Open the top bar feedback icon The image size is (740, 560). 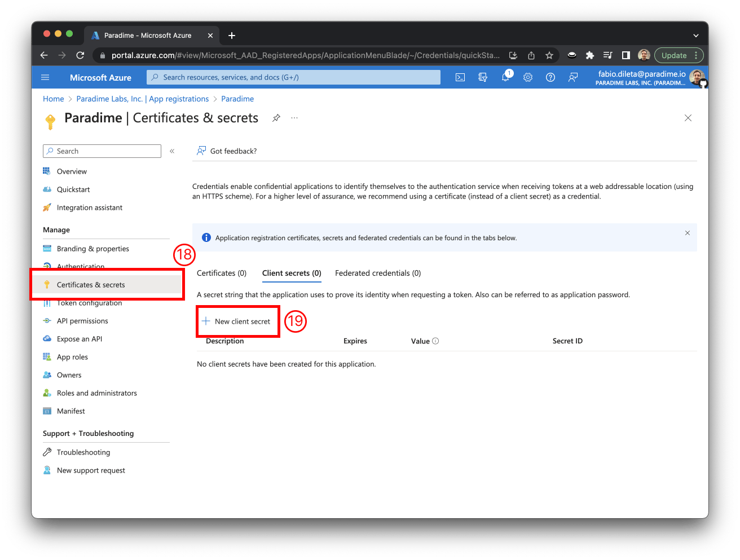[573, 77]
